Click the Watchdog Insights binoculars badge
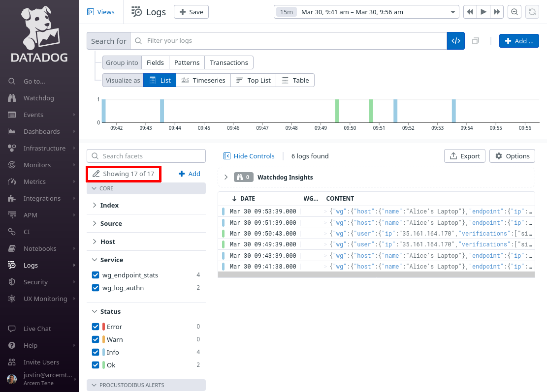The width and height of the screenshot is (547, 392). (x=243, y=177)
